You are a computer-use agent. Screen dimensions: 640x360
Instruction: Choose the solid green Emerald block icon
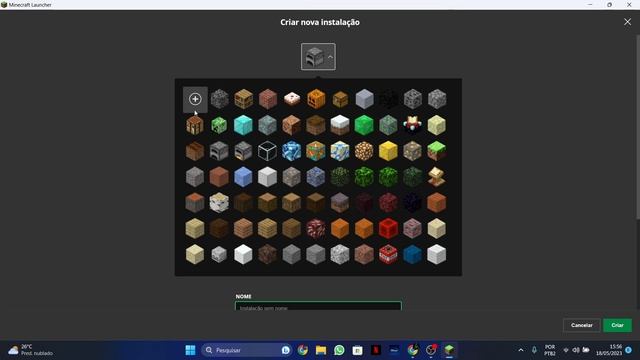pyautogui.click(x=364, y=125)
